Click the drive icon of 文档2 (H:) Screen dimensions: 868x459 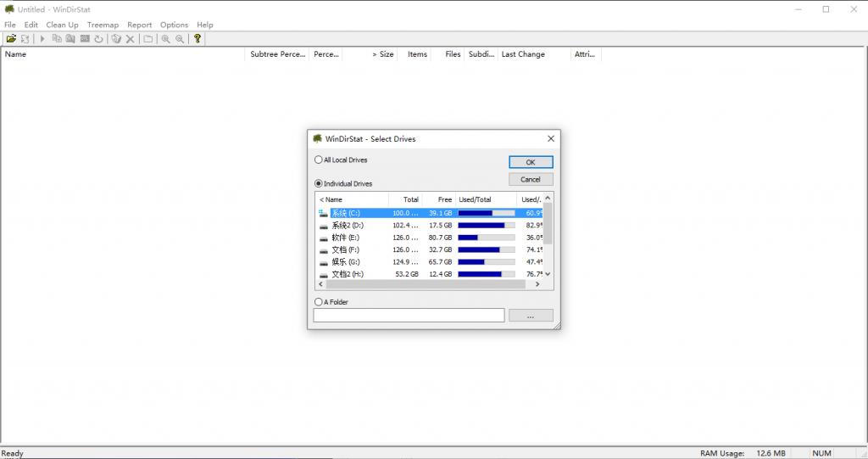323,274
